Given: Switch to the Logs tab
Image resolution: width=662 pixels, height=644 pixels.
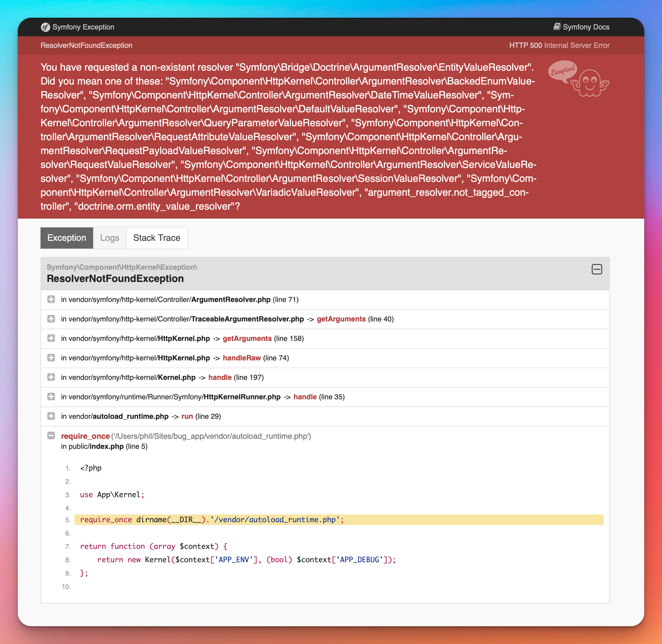Looking at the screenshot, I should tap(109, 238).
